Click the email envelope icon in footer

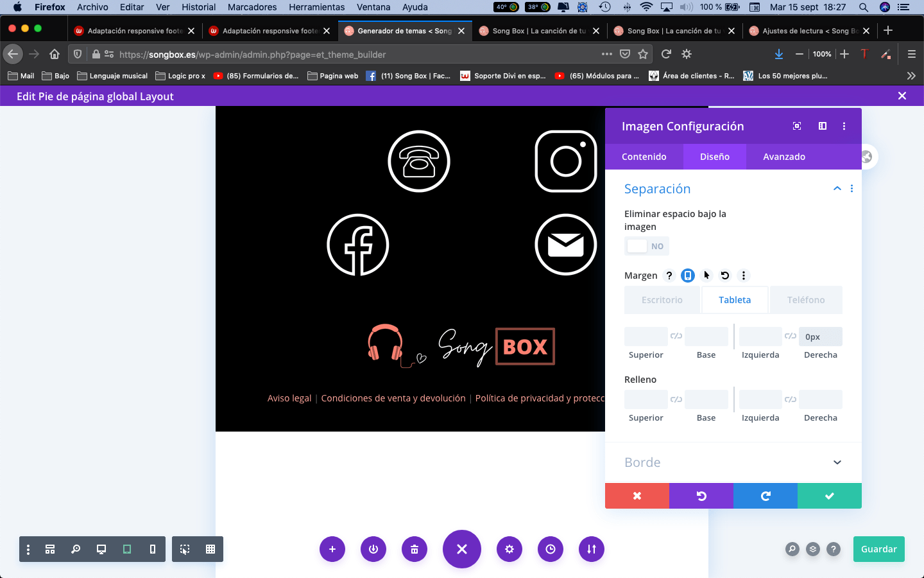(x=566, y=245)
